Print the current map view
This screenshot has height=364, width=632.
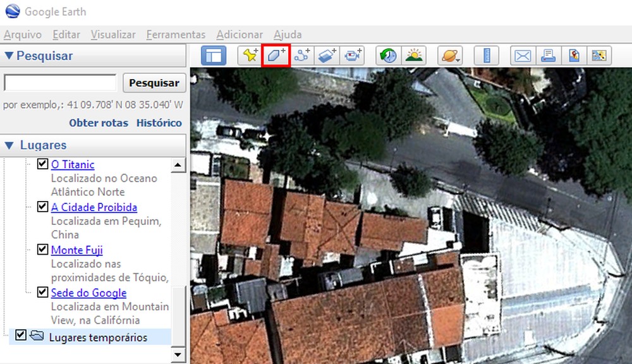548,55
